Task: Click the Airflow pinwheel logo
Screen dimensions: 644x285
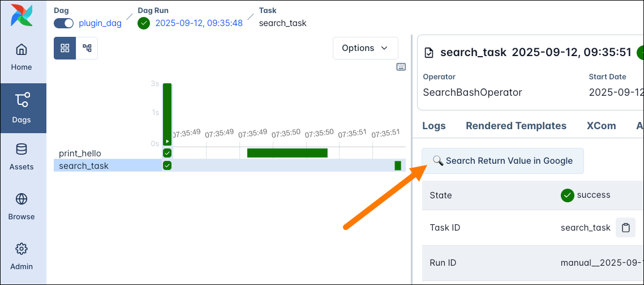Action: pyautogui.click(x=22, y=15)
